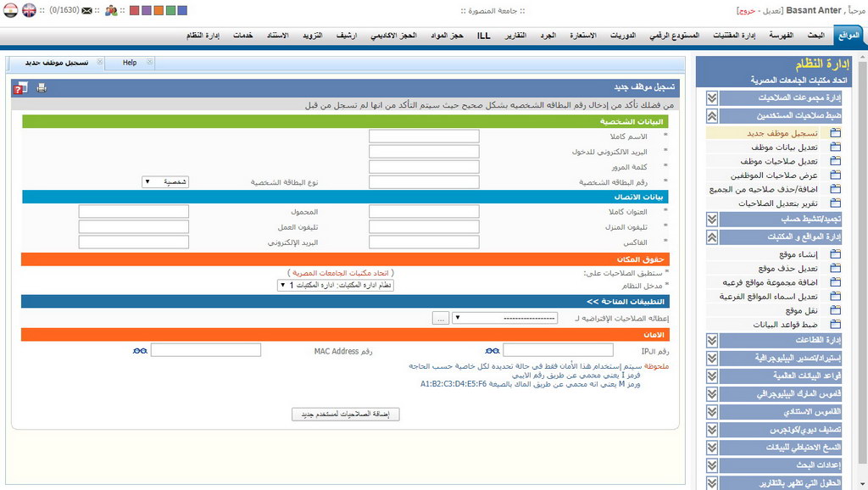This screenshot has height=490, width=868.
Task: Switch language using the Egyptian flag icon
Action: [x=10, y=10]
